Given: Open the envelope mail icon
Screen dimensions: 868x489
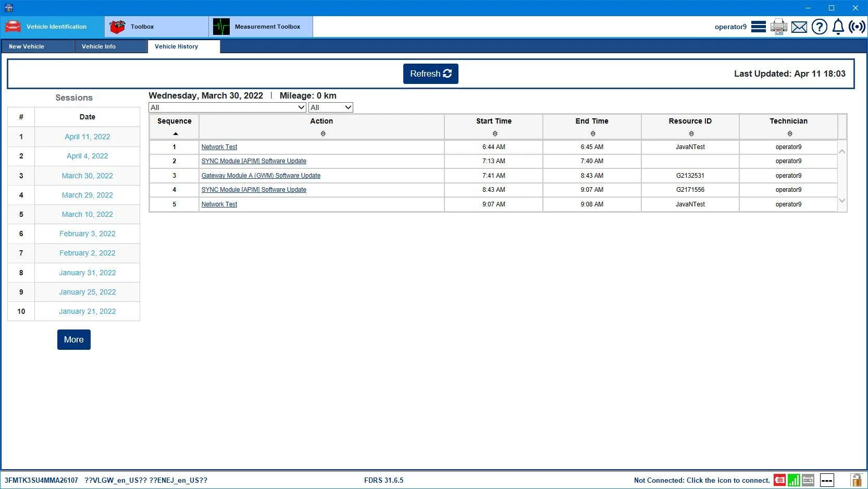Looking at the screenshot, I should 799,27.
